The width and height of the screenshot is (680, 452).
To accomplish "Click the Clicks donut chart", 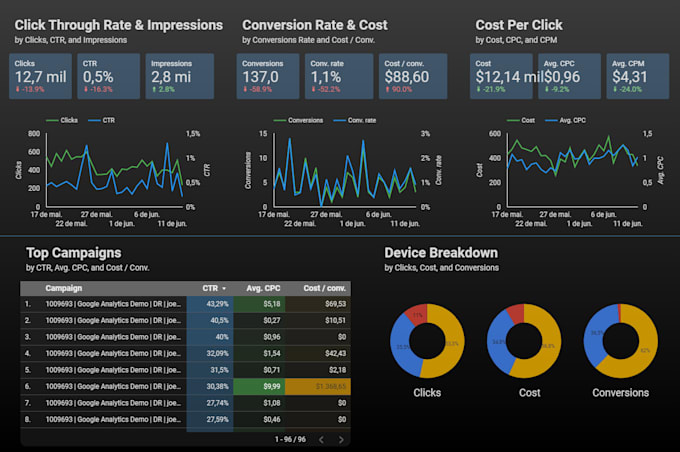I will point(427,341).
